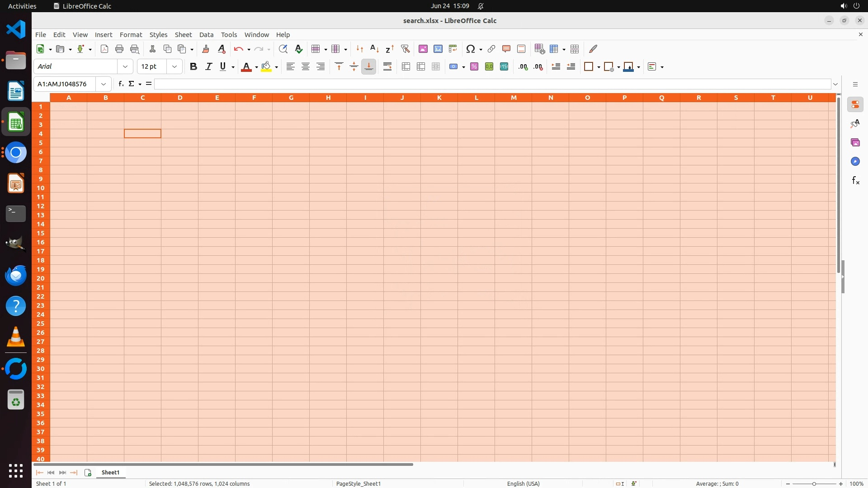The image size is (868, 488).
Task: Toggle Bold formatting
Action: 193,67
